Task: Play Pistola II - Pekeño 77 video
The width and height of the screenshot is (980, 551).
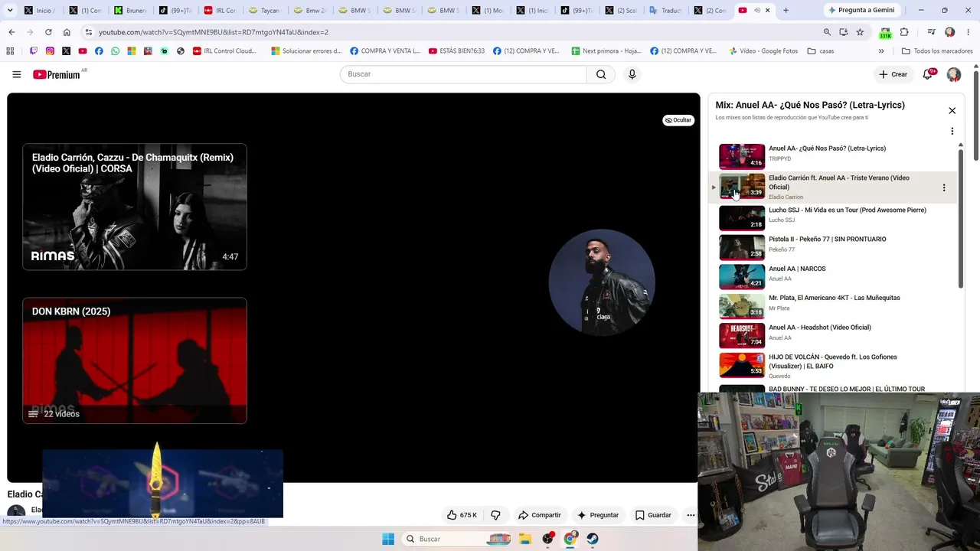Action: [835, 247]
